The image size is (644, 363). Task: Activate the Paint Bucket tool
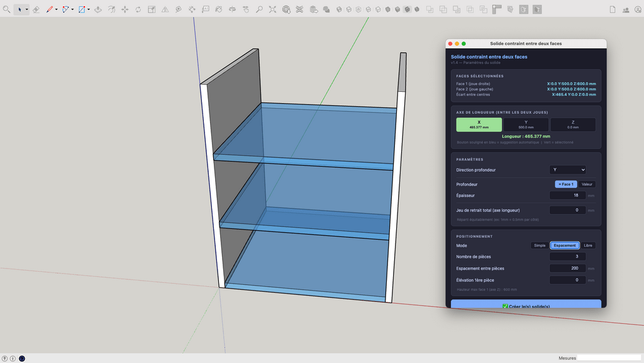[x=219, y=9]
